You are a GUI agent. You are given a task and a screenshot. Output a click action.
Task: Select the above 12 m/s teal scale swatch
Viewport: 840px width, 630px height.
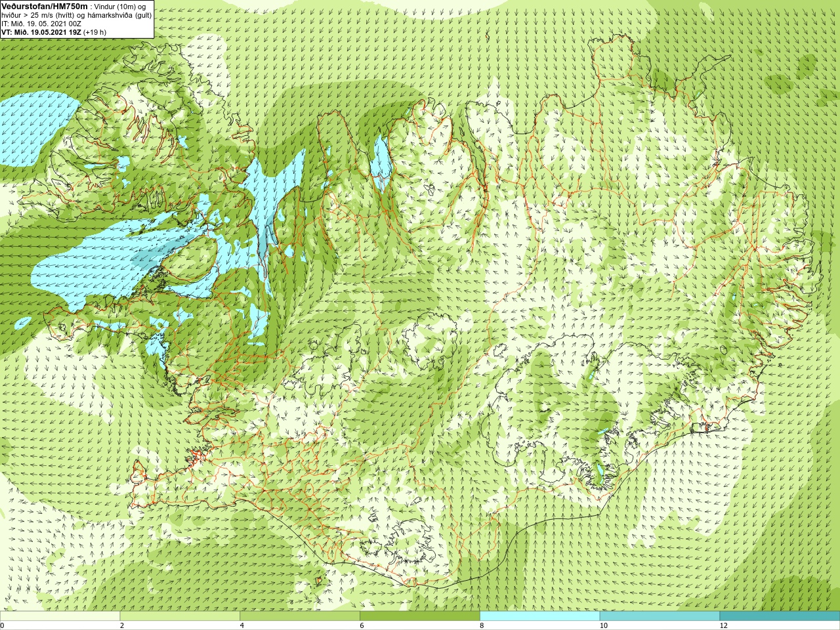(x=780, y=616)
